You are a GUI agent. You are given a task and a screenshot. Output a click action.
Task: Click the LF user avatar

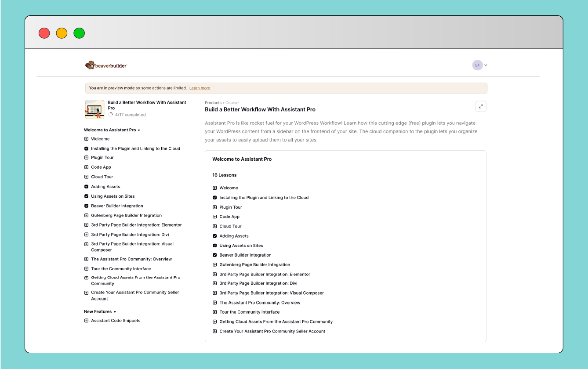click(477, 65)
